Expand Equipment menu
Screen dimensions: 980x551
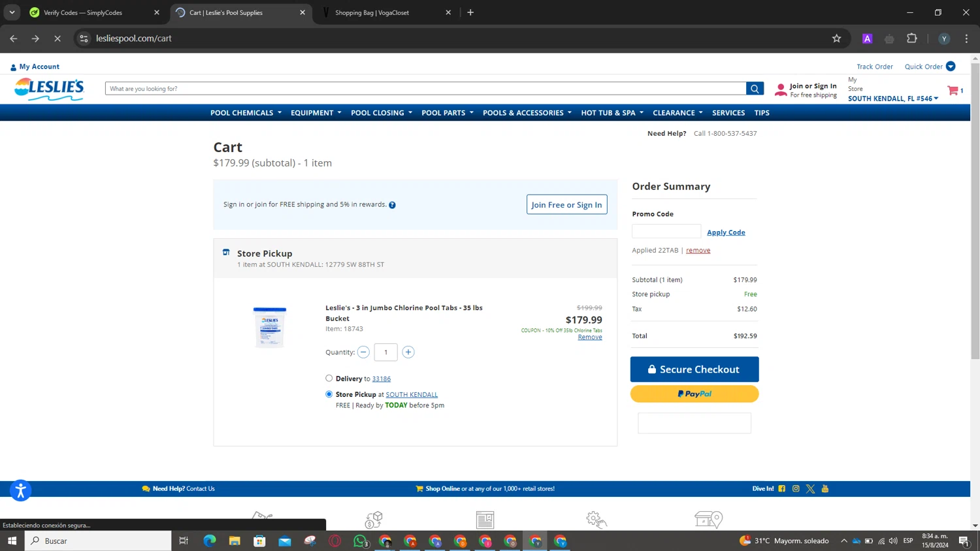tap(316, 113)
